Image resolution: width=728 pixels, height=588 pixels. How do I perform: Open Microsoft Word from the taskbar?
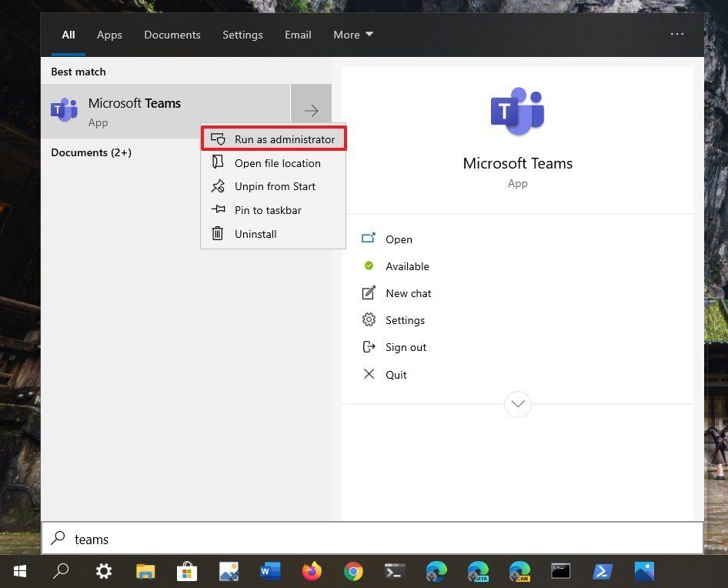[269, 571]
